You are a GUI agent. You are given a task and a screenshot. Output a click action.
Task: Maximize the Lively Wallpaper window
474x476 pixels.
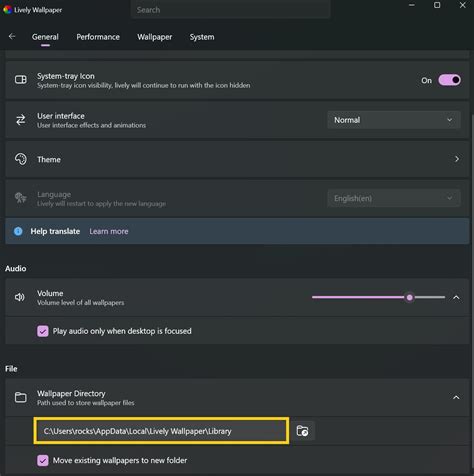[437, 5]
